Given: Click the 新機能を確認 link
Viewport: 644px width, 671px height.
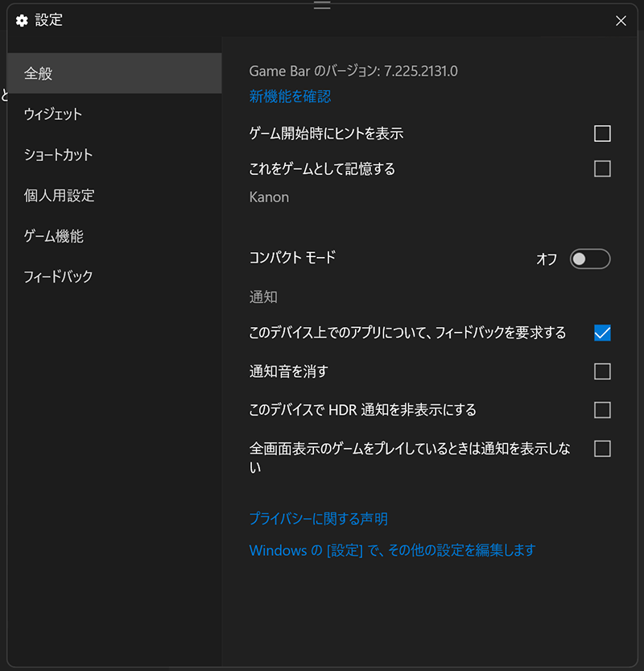Looking at the screenshot, I should (290, 97).
